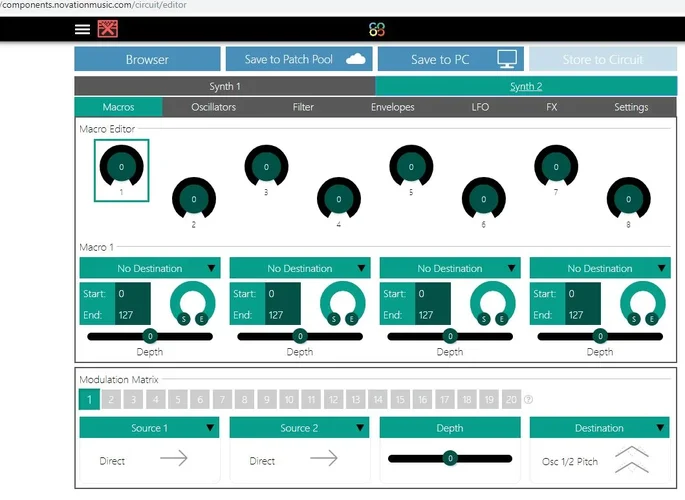Open the second No Destination dropdown
Viewport: 685px width, 500px height.
click(x=300, y=268)
